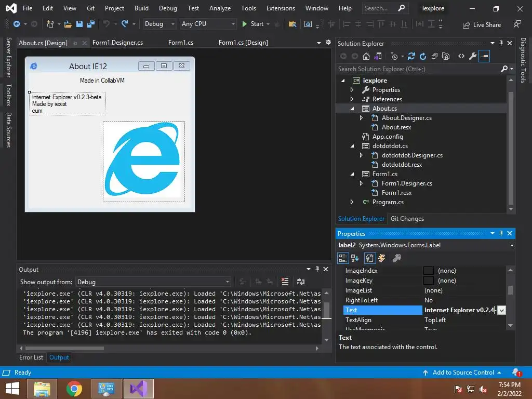Pin the Solution Explorer panel

click(x=501, y=43)
